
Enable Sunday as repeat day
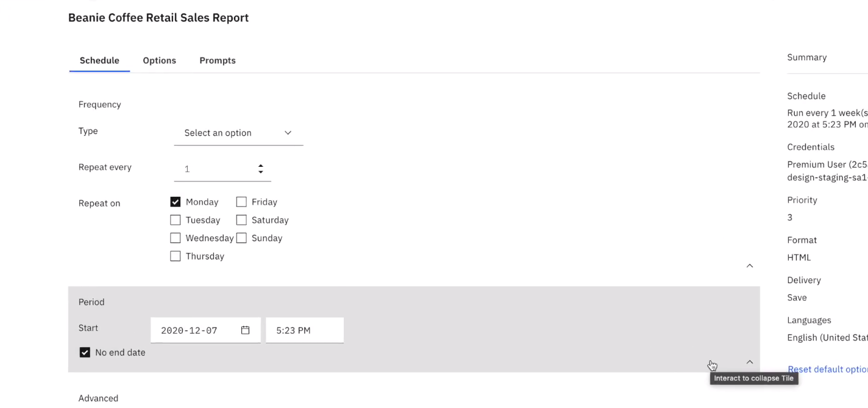pyautogui.click(x=241, y=238)
